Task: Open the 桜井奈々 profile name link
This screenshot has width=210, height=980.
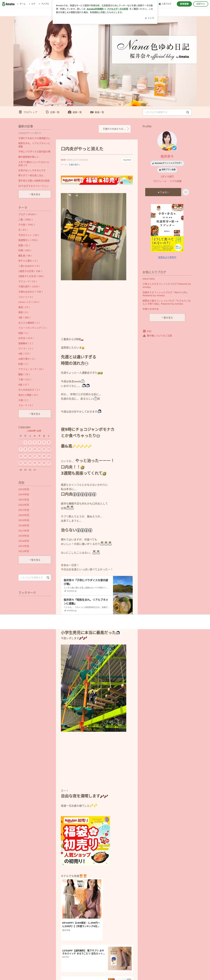Action: point(167,156)
